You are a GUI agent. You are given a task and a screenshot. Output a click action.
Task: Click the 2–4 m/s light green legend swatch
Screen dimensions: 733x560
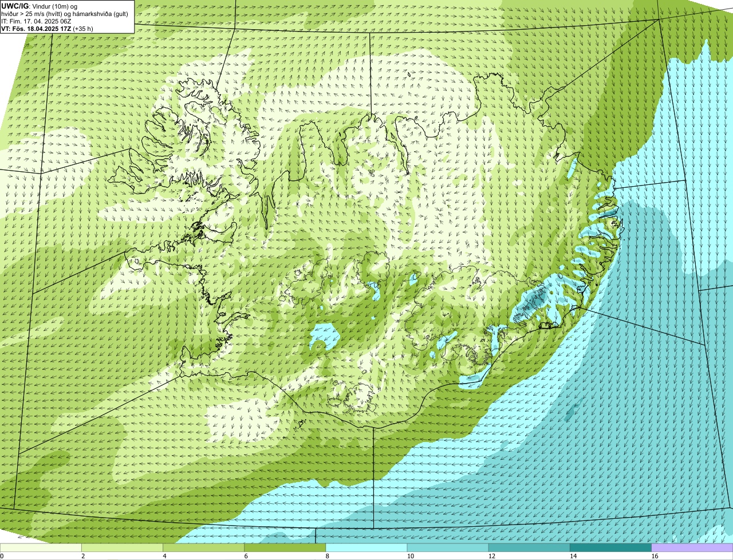123,548
